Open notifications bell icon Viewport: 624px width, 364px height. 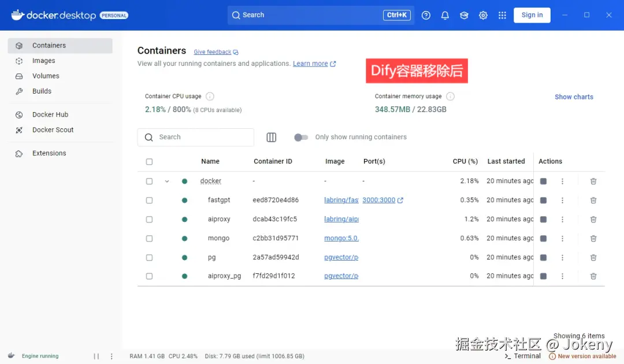445,15
